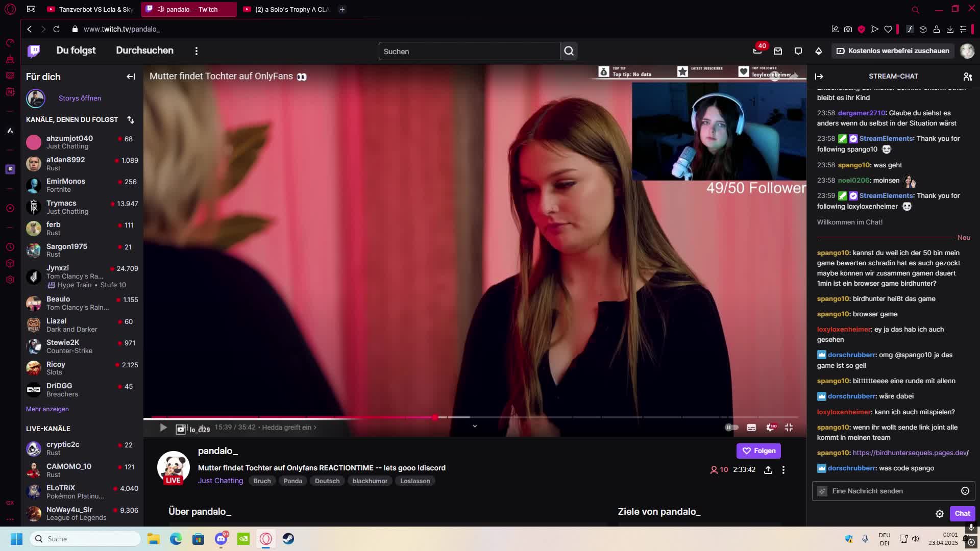The width and height of the screenshot is (980, 551).
Task: Open the Bits purchase diamond icon
Action: point(819,51)
